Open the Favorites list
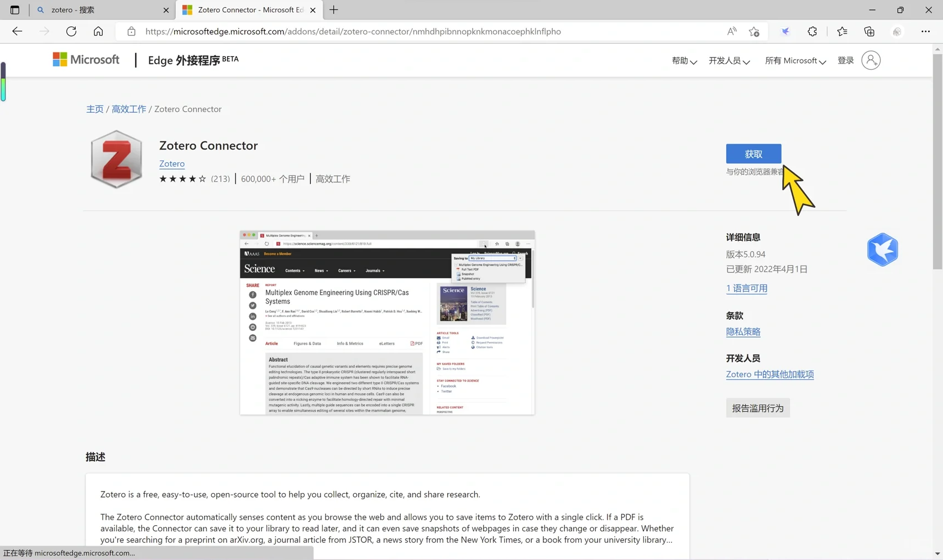The width and height of the screenshot is (943, 560). pos(842,31)
